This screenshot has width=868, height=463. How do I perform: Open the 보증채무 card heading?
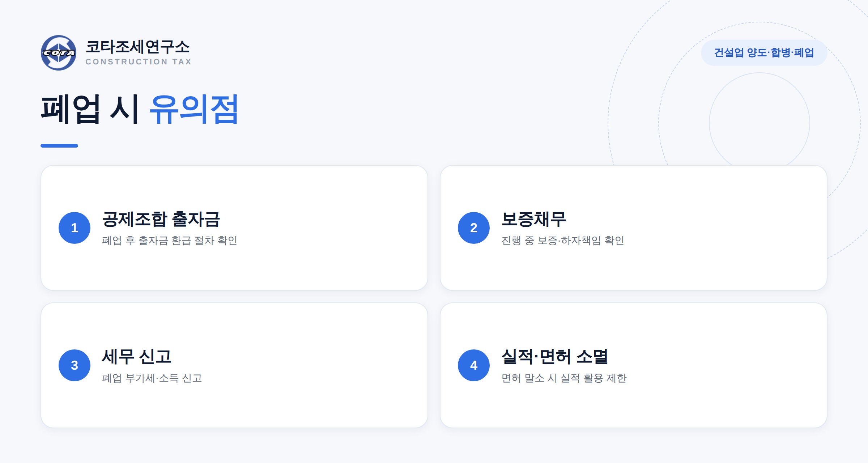click(x=533, y=219)
